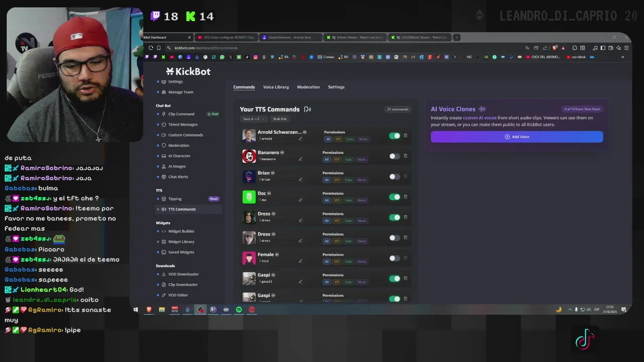Open the notification center in the tray
Screen dimensions: 644x362
[624, 310]
